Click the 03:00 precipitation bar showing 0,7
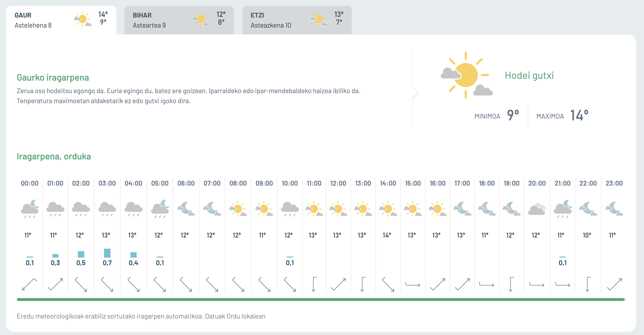Screen dimensions: 644x335 107,253
